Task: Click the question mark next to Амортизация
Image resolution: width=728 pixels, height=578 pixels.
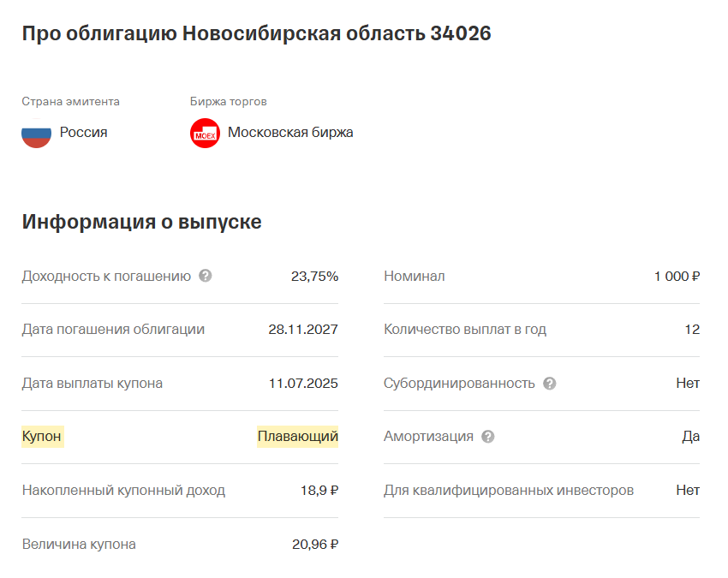Action: click(x=488, y=437)
